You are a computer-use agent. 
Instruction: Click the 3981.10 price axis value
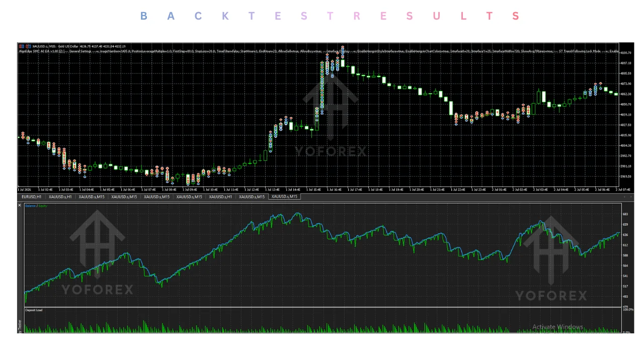click(626, 166)
